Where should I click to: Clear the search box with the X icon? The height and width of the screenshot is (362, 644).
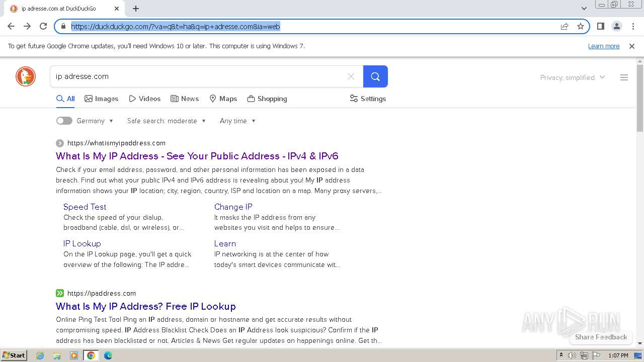click(x=351, y=76)
